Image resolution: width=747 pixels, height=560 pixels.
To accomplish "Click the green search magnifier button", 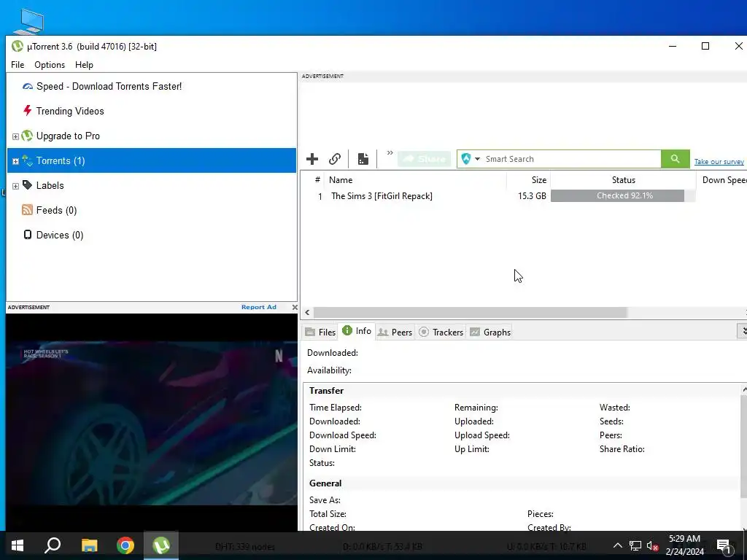I will point(675,159).
